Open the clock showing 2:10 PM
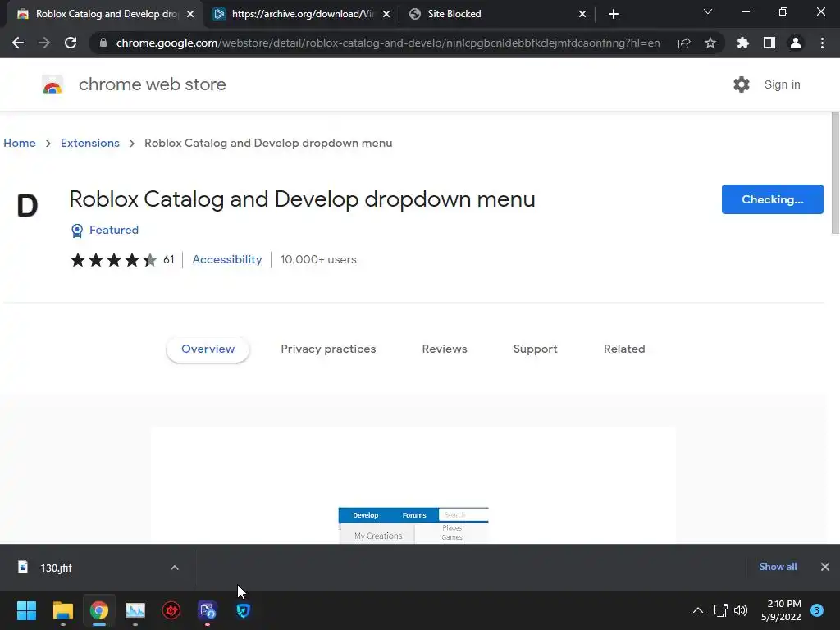This screenshot has height=630, width=840. (x=781, y=610)
